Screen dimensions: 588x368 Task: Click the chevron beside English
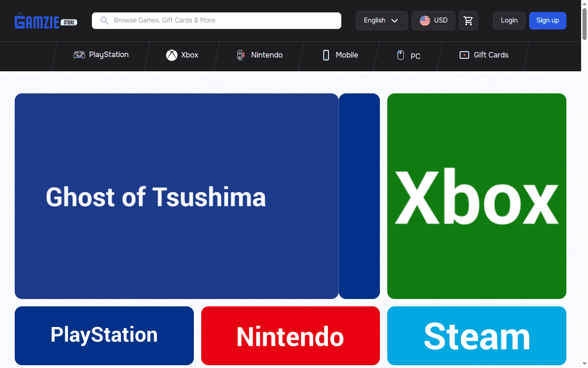[395, 21]
